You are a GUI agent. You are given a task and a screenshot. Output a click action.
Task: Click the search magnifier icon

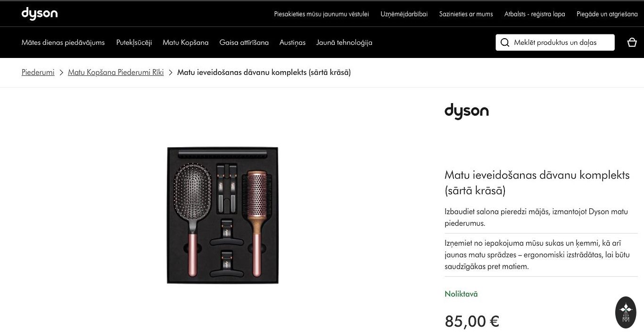(x=505, y=42)
